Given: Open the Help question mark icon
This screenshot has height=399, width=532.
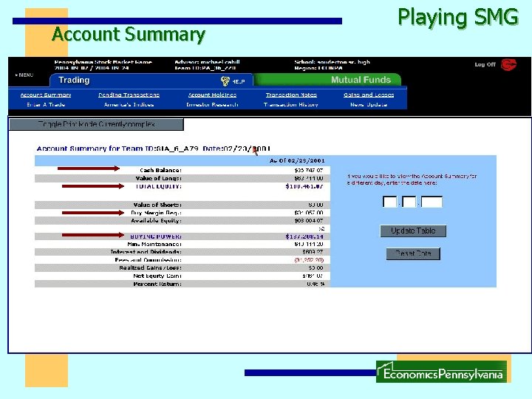Looking at the screenshot, I should (x=225, y=81).
